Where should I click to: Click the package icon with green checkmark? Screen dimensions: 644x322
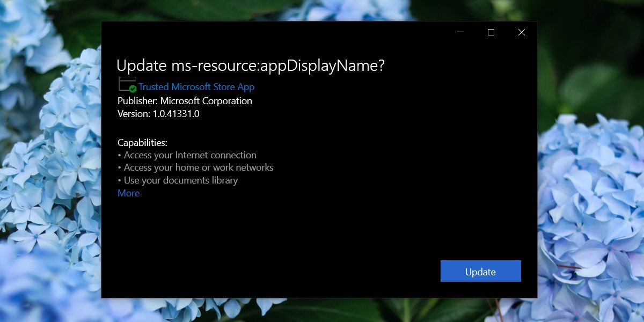127,84
